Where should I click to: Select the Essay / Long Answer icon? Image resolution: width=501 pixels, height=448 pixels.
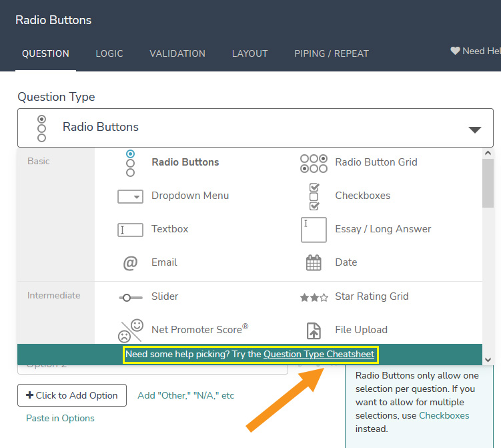click(x=314, y=230)
